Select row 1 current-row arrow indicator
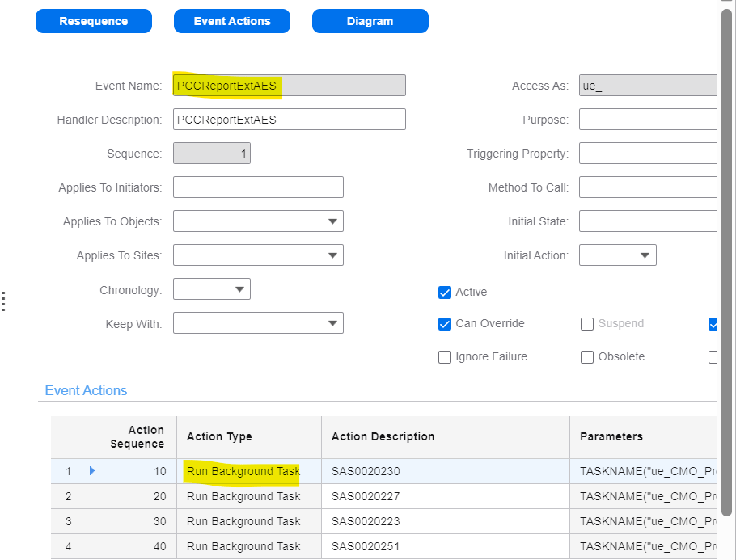 click(92, 470)
